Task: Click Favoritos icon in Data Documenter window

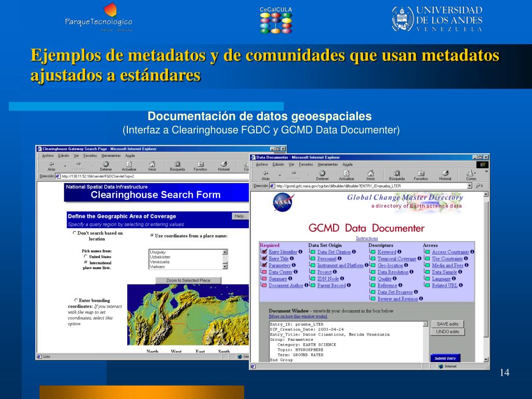Action: (421, 173)
